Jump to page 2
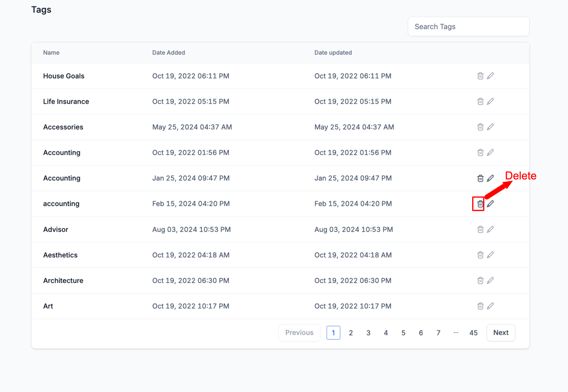This screenshot has width=568, height=392. [351, 333]
